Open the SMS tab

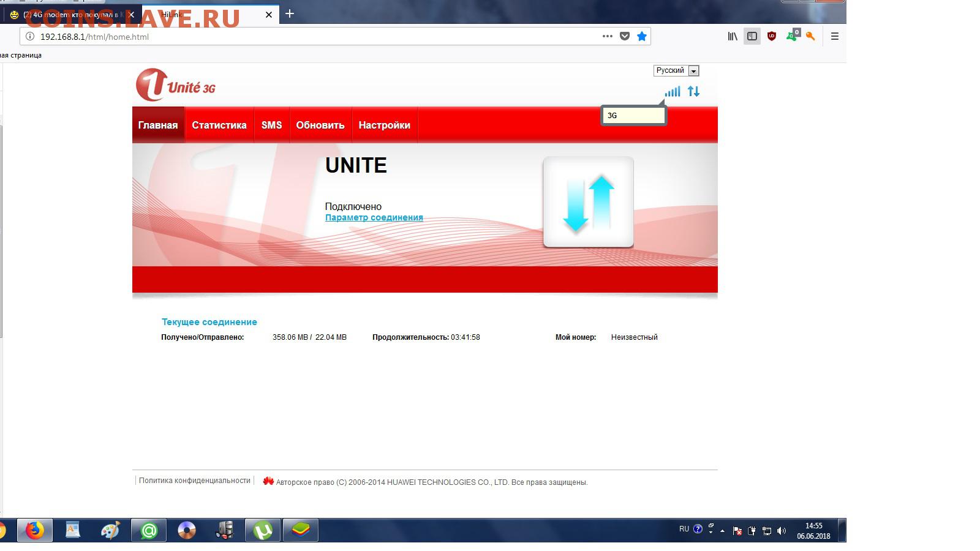click(271, 125)
